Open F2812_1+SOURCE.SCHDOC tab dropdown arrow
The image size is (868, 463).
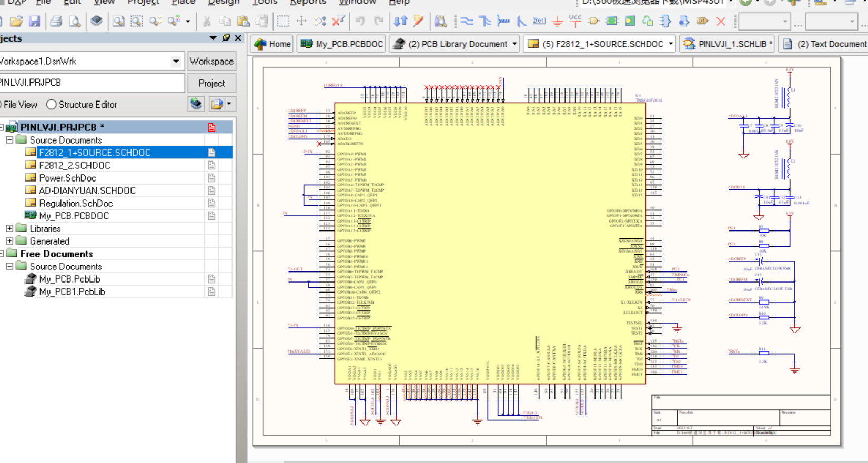coord(671,44)
